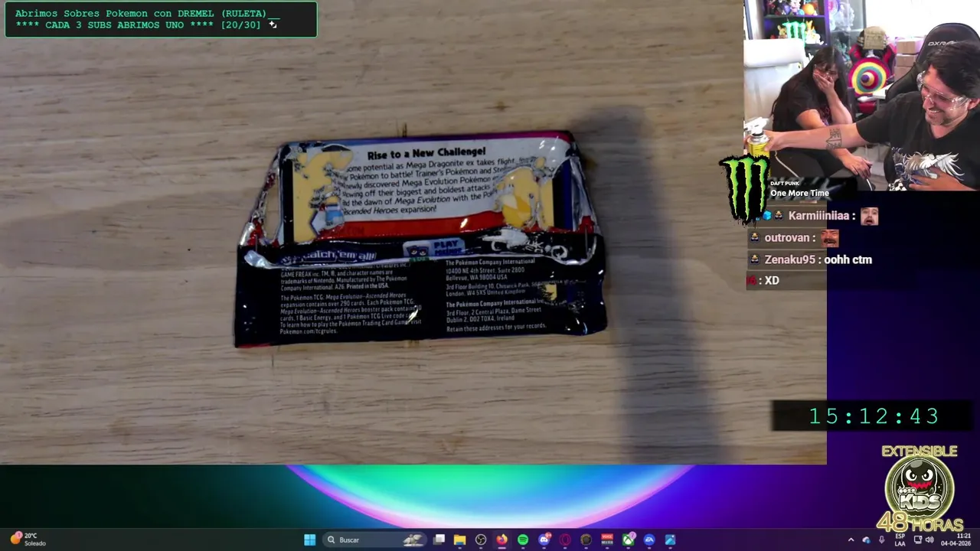Open Spotify from the taskbar

523,540
